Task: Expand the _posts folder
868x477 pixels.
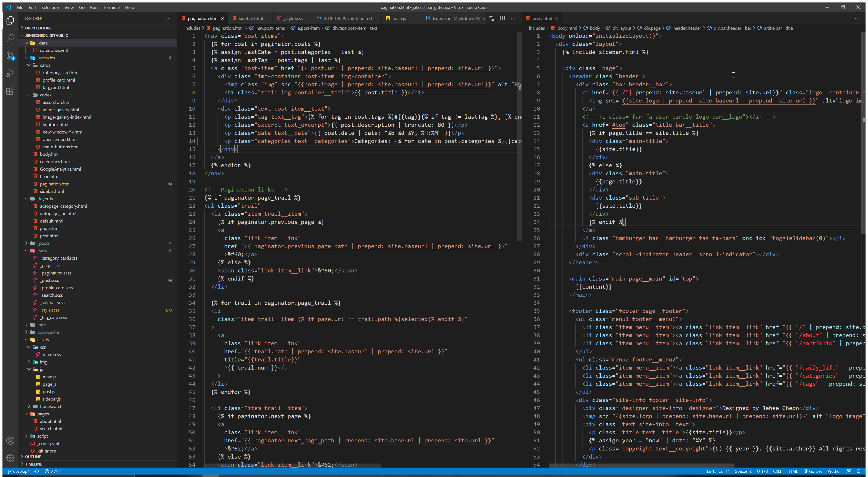Action: [x=26, y=243]
